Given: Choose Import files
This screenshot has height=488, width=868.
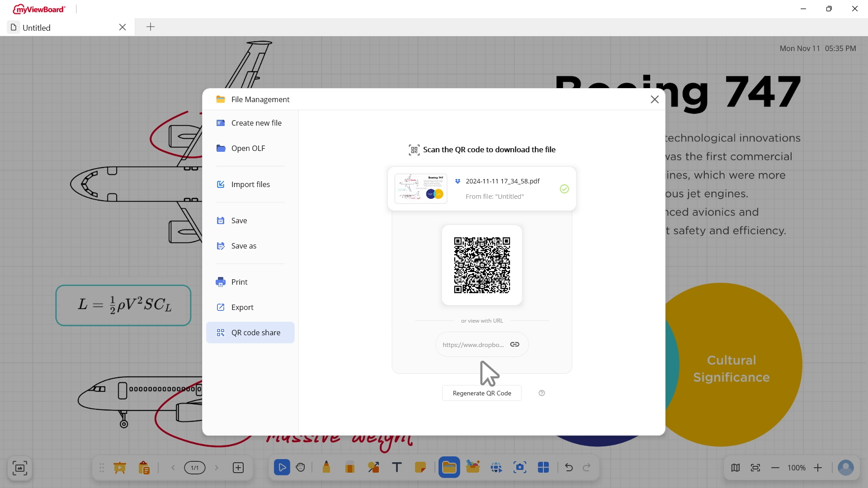Looking at the screenshot, I should point(250,184).
